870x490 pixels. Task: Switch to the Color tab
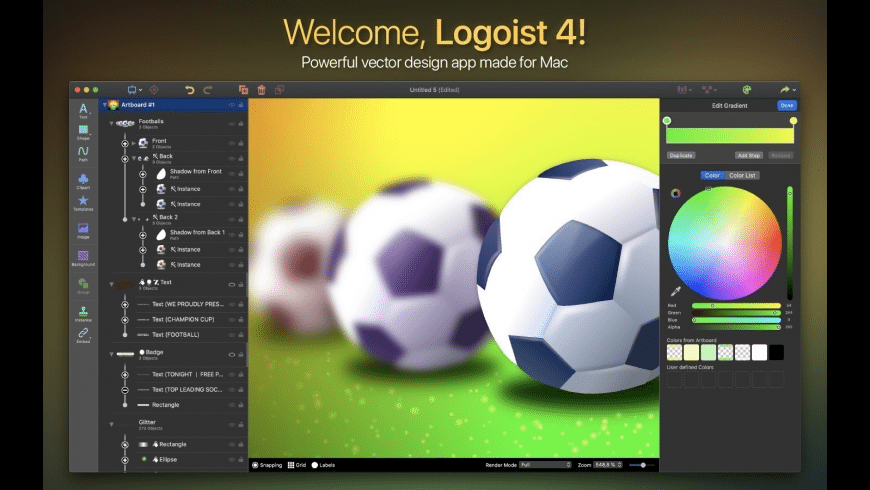(712, 175)
